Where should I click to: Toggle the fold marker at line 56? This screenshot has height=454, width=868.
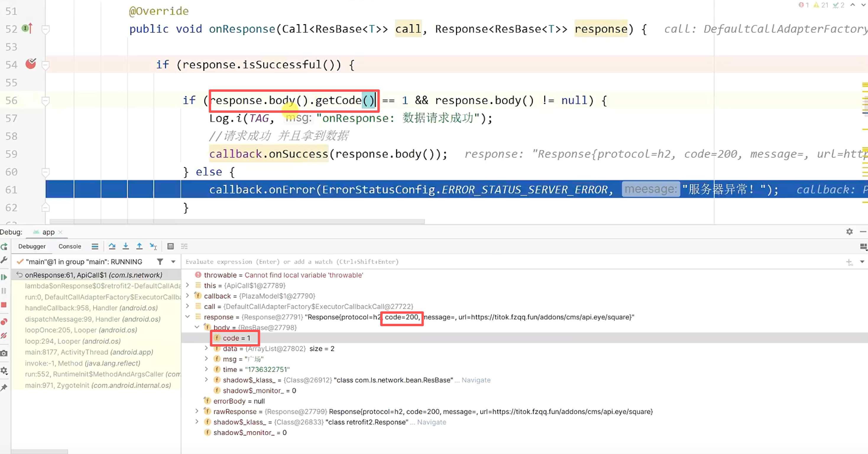tap(46, 100)
